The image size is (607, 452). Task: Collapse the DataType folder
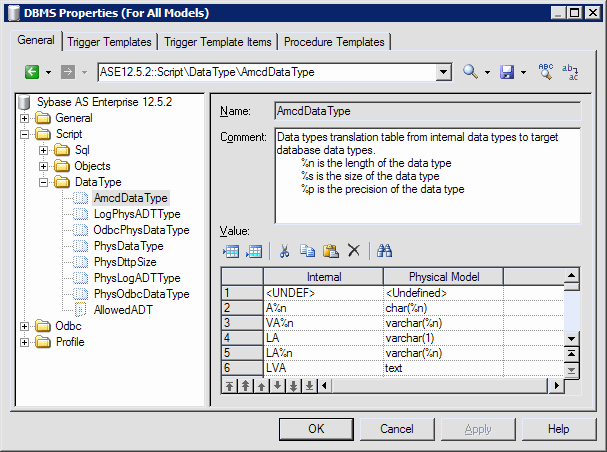[x=43, y=182]
